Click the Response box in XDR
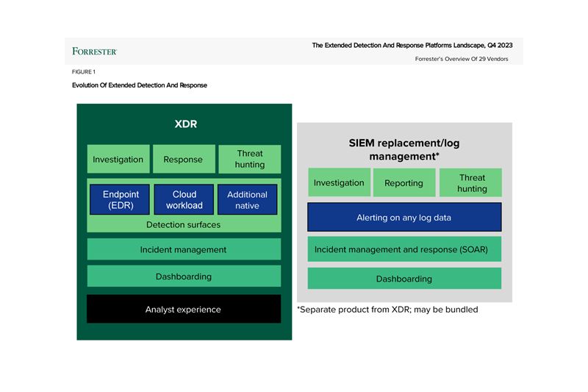 [x=183, y=159]
